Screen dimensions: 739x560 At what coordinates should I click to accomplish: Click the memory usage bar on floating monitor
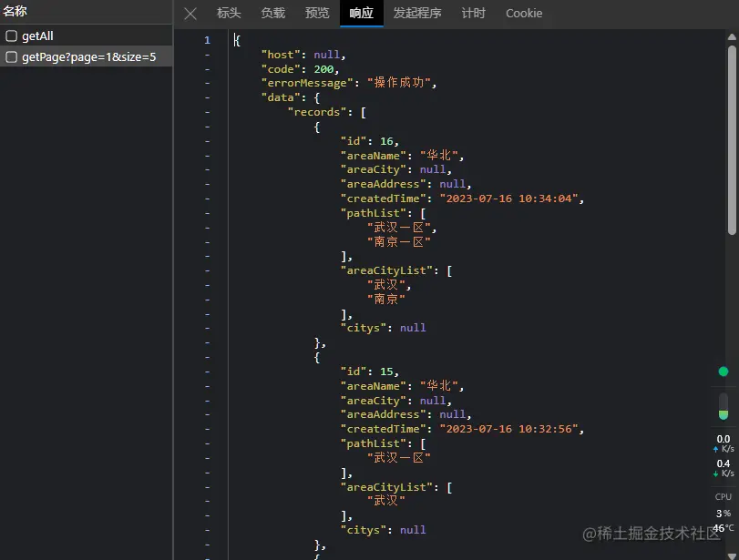[724, 406]
